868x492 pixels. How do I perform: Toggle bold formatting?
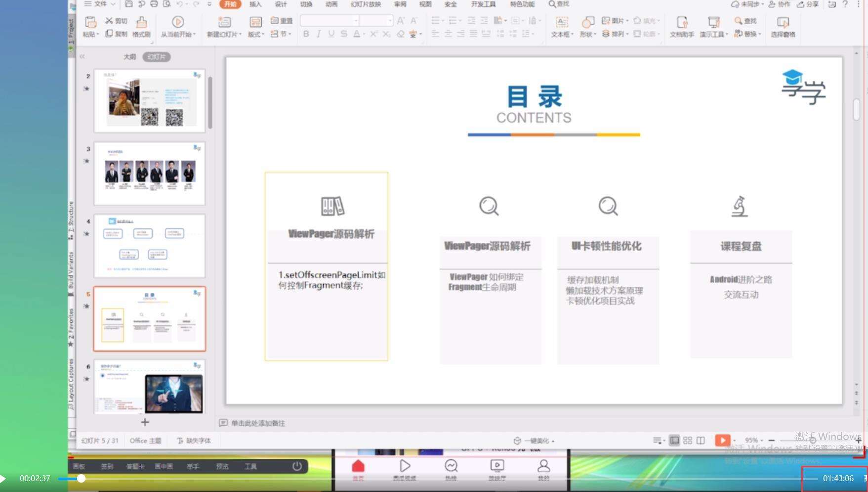[x=306, y=34]
